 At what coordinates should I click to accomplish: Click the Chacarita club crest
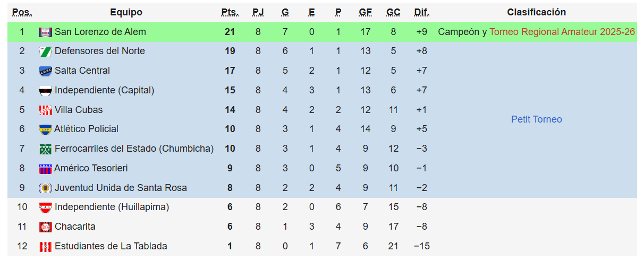[x=45, y=227]
